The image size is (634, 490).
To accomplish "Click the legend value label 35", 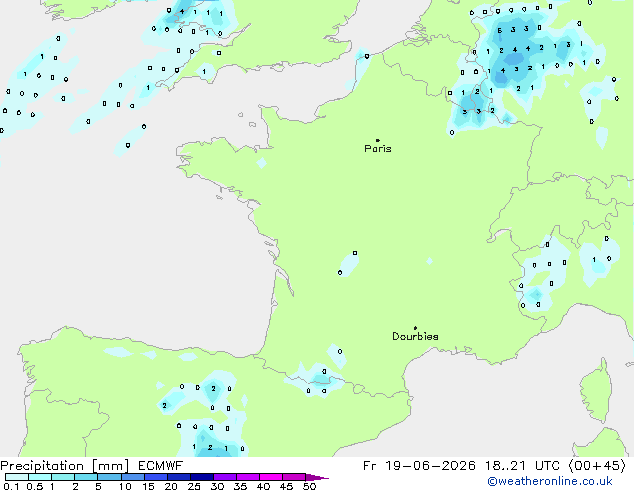I will (241, 486).
